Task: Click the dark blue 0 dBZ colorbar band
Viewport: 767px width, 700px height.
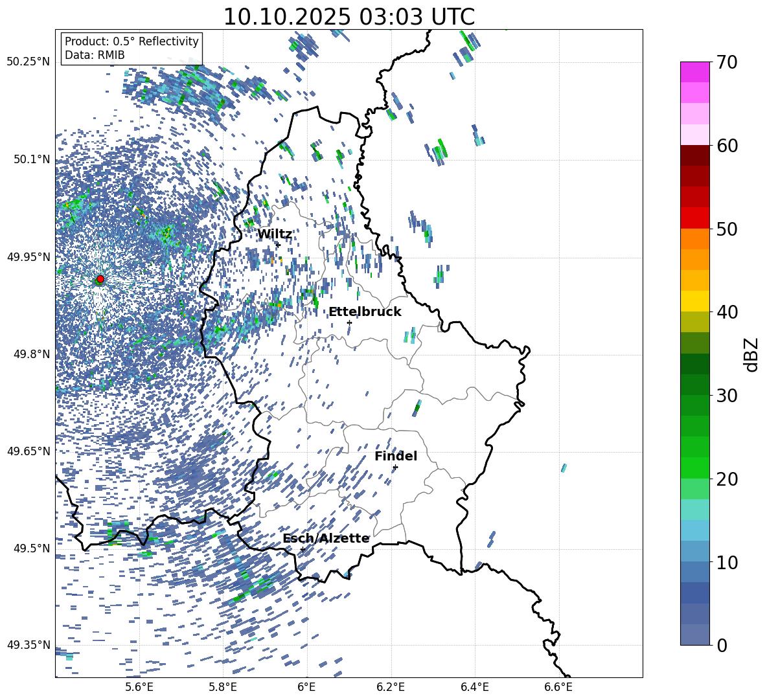Action: pos(694,635)
